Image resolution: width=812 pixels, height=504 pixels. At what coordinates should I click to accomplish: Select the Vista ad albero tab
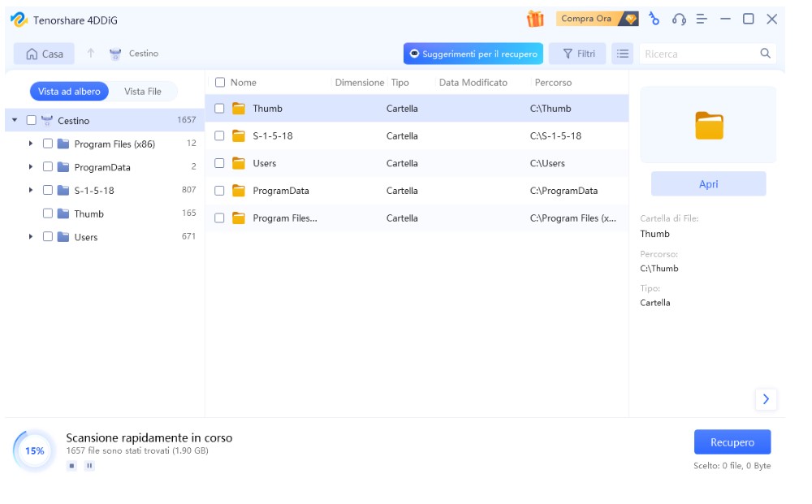click(x=70, y=92)
